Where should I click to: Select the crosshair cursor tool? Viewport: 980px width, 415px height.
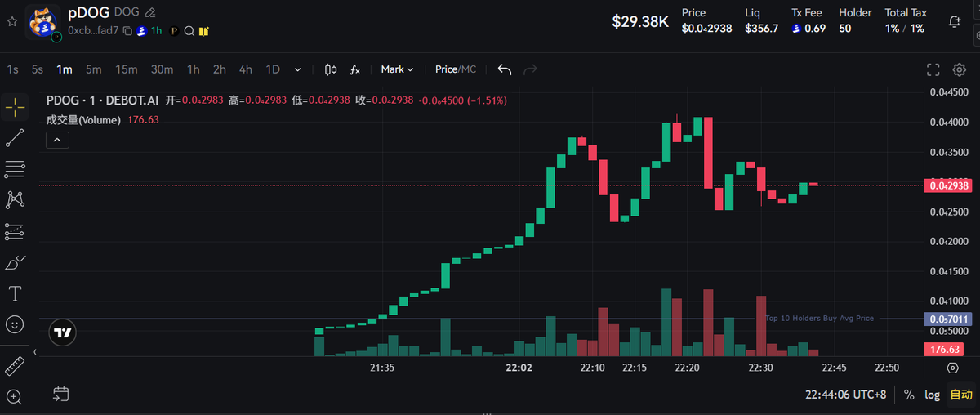point(15,108)
